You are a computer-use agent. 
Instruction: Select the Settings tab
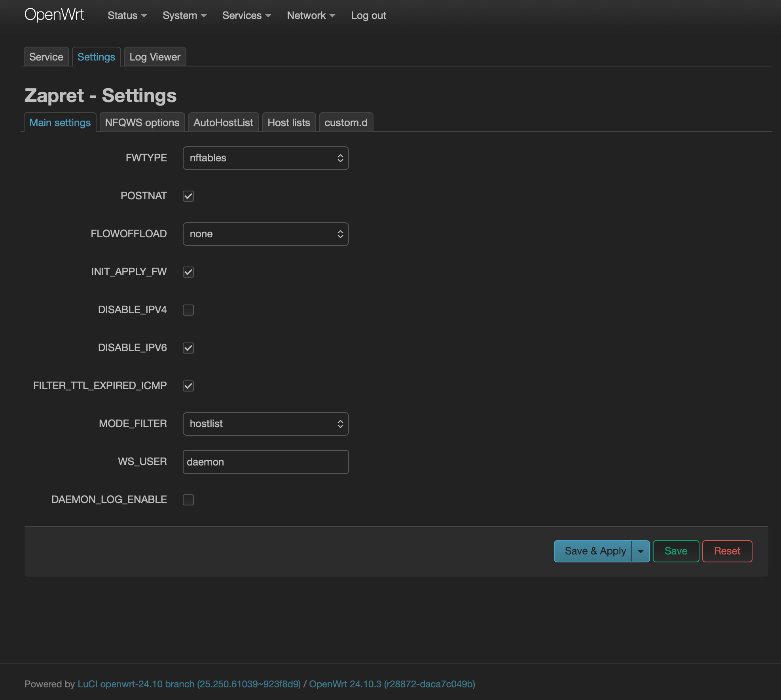[96, 57]
